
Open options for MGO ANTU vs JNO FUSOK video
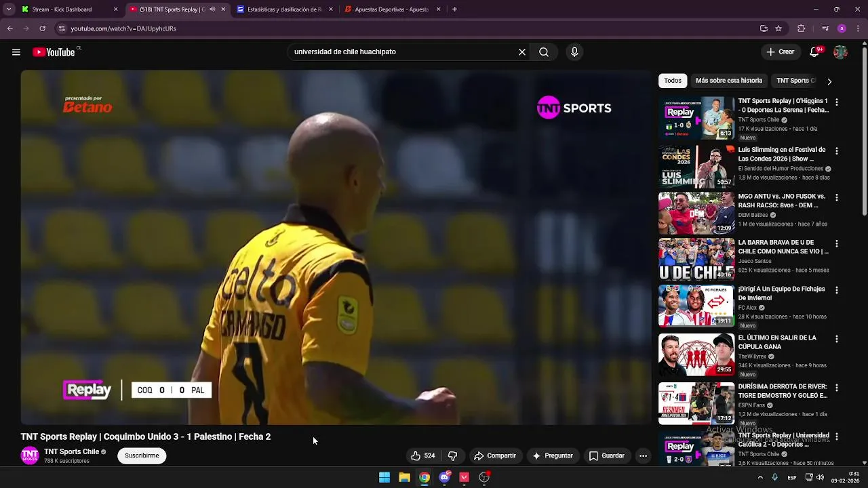tap(837, 197)
